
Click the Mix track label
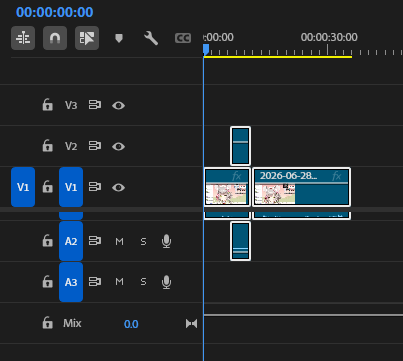pos(72,323)
